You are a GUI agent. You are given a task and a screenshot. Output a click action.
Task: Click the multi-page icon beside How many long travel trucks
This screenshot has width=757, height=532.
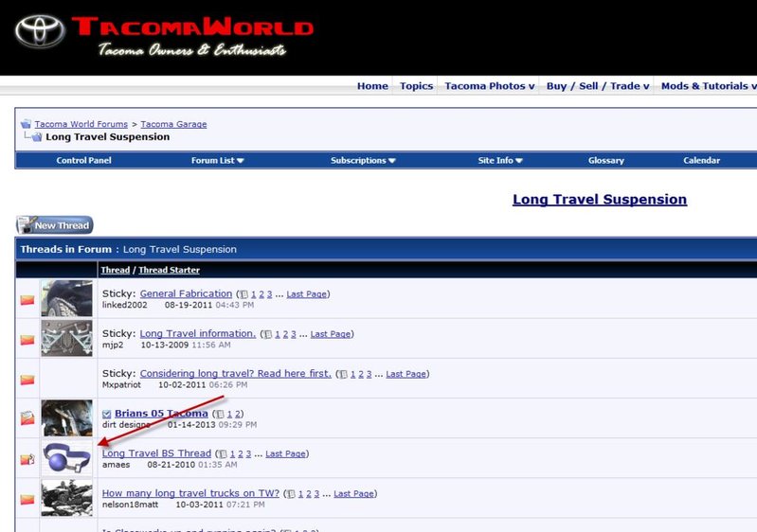(x=291, y=494)
